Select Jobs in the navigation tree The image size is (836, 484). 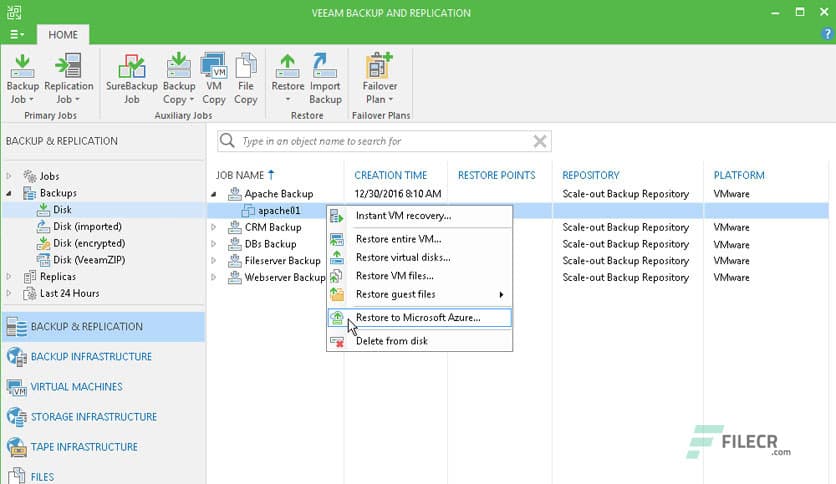(x=49, y=176)
